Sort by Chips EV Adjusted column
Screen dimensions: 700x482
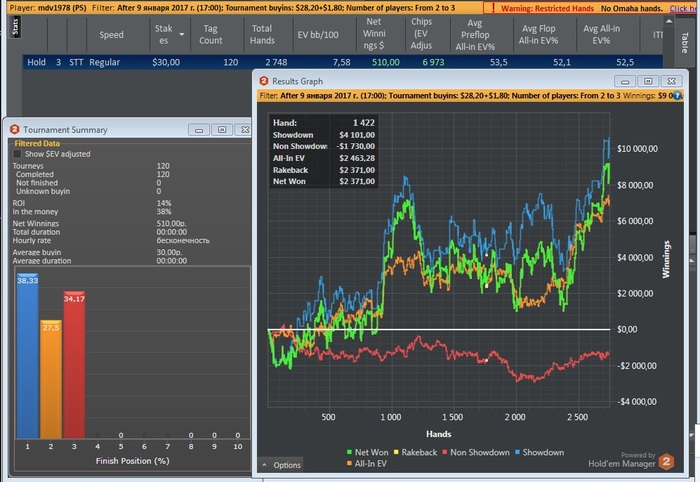click(421, 33)
